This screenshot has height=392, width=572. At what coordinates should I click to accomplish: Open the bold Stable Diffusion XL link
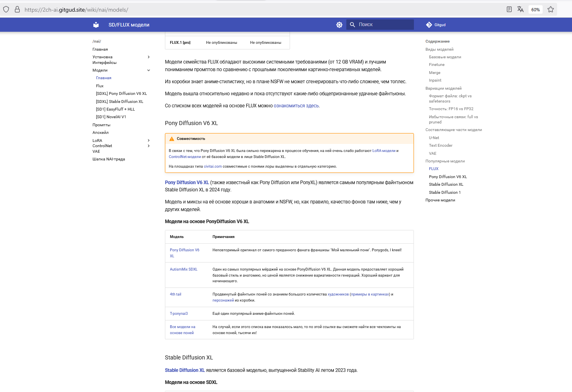point(185,370)
